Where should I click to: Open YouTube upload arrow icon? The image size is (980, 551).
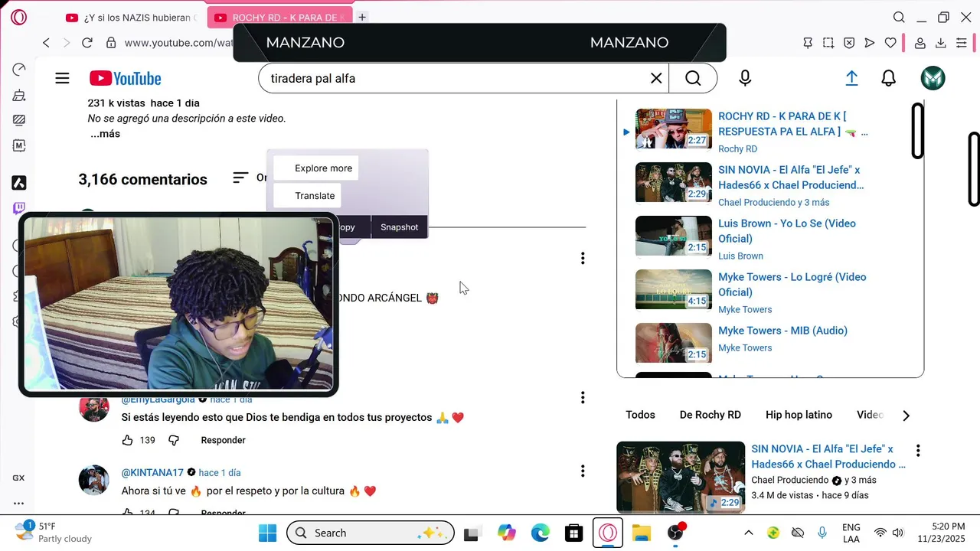pyautogui.click(x=851, y=78)
